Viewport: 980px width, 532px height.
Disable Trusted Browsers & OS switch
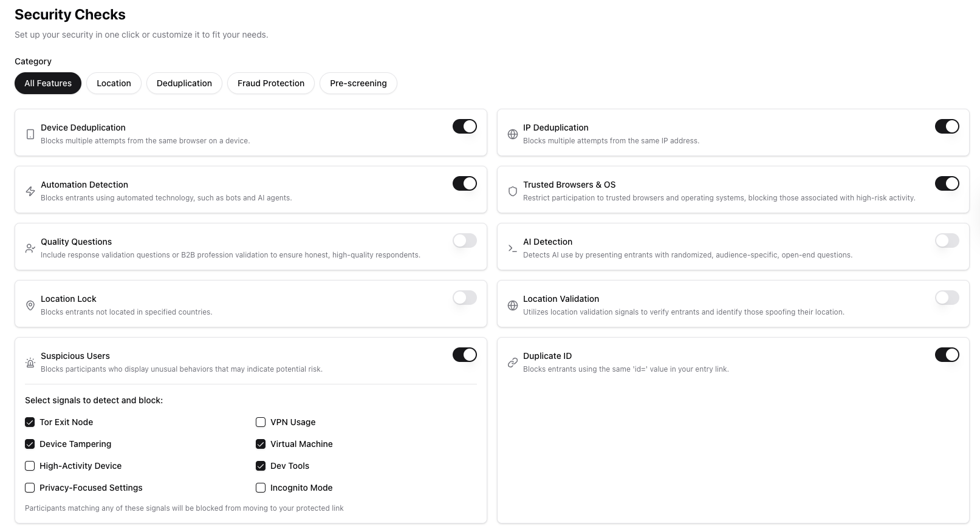tap(947, 183)
